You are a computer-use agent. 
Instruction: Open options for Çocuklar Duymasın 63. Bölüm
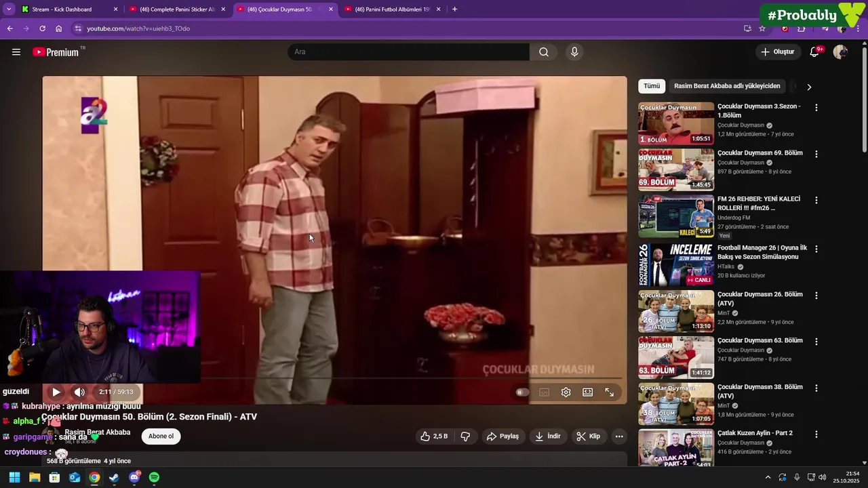(x=816, y=342)
